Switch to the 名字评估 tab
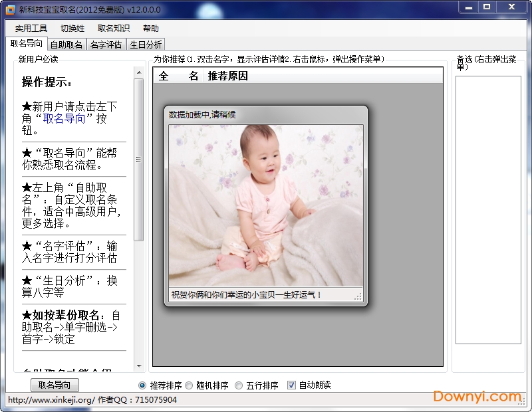 point(106,45)
